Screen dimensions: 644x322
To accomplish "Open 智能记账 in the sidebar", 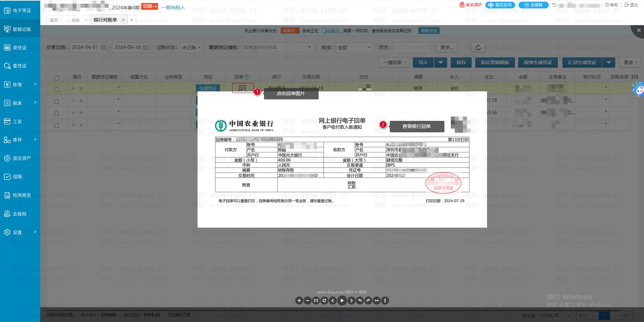I will click(x=20, y=29).
